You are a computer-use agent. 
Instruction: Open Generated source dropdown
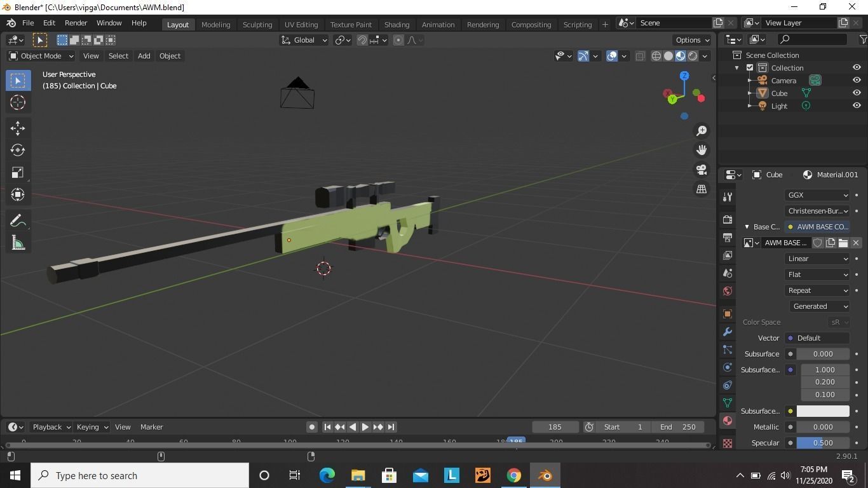[820, 306]
